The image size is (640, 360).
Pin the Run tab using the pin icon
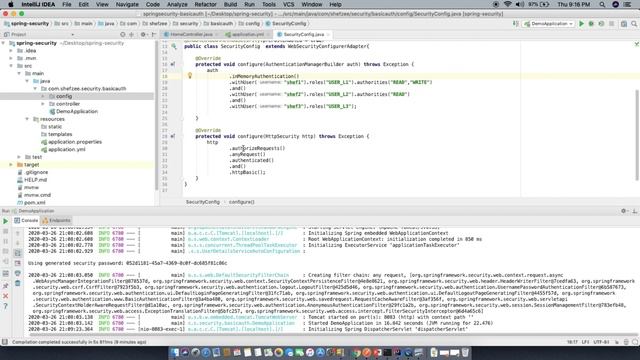(6, 286)
